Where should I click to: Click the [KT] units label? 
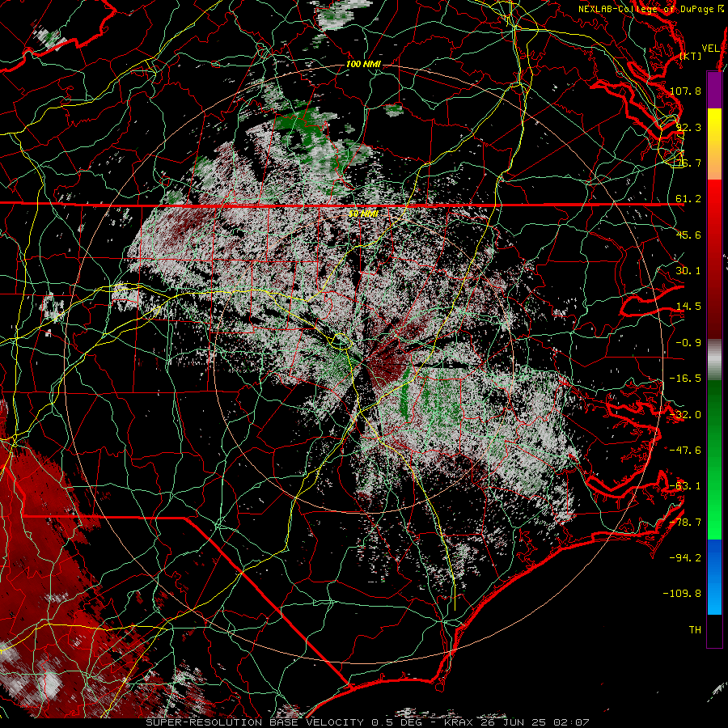pos(691,56)
